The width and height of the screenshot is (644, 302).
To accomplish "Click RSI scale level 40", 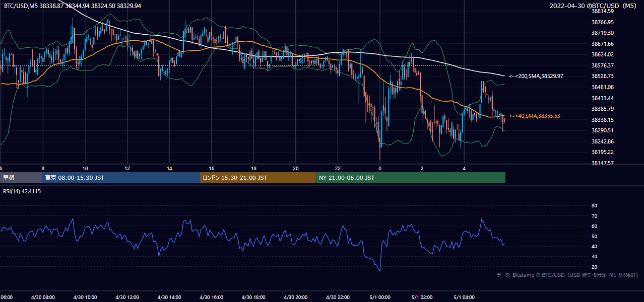I will click(594, 246).
